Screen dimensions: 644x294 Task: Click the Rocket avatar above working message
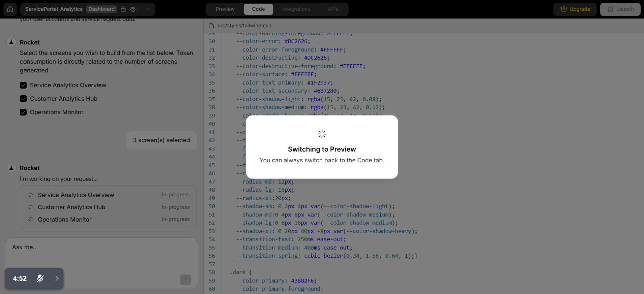11,168
